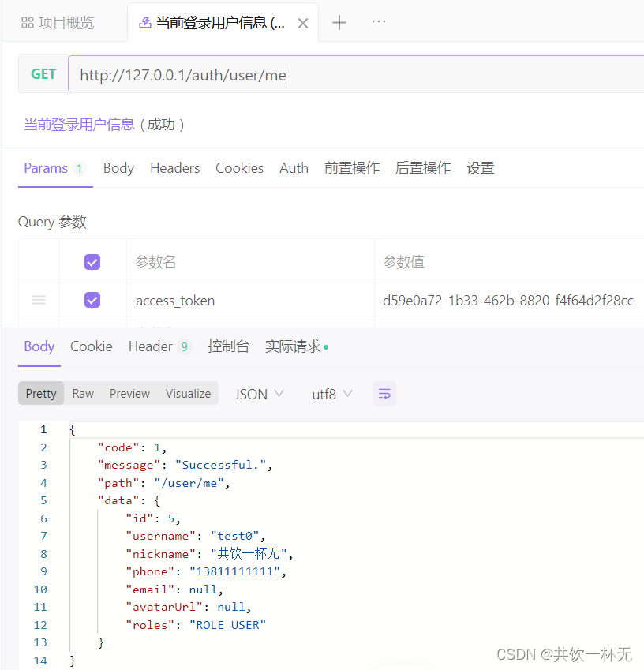
Task: Select the Auth tab
Action: click(294, 168)
